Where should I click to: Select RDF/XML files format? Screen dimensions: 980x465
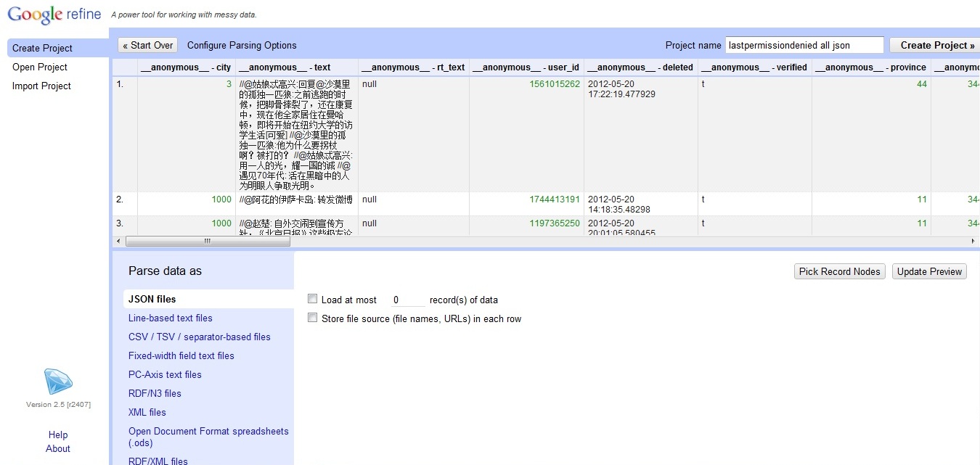pyautogui.click(x=158, y=461)
